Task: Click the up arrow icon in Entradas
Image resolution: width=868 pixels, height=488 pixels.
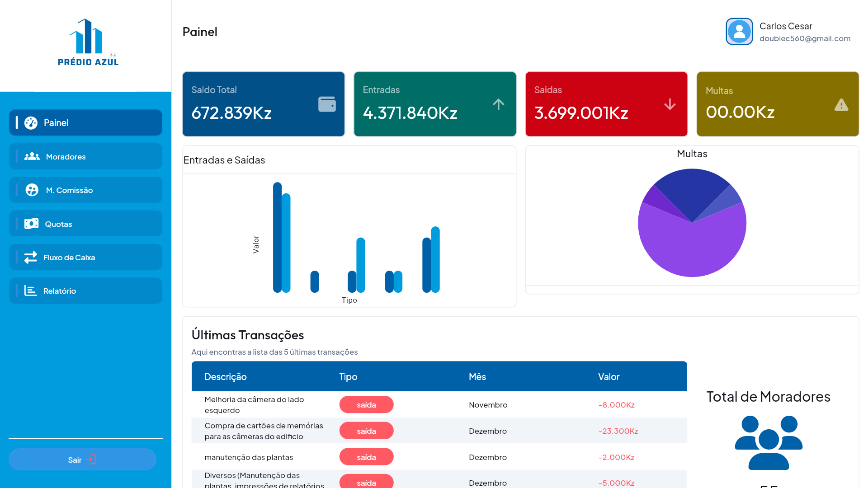Action: [498, 104]
